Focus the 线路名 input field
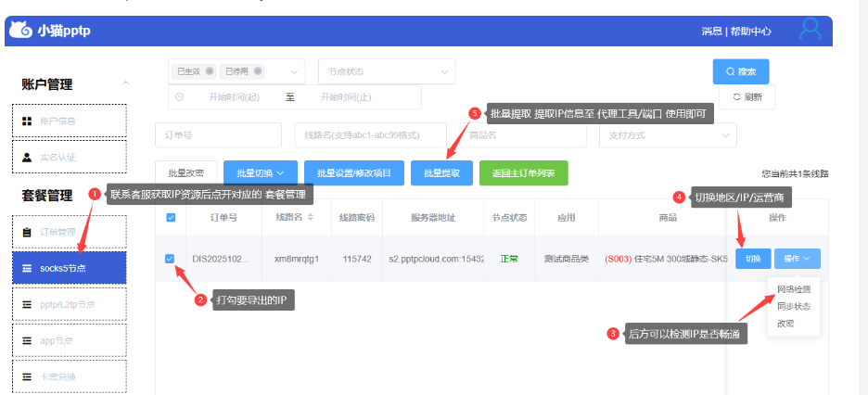The height and width of the screenshot is (395, 868). (370, 135)
